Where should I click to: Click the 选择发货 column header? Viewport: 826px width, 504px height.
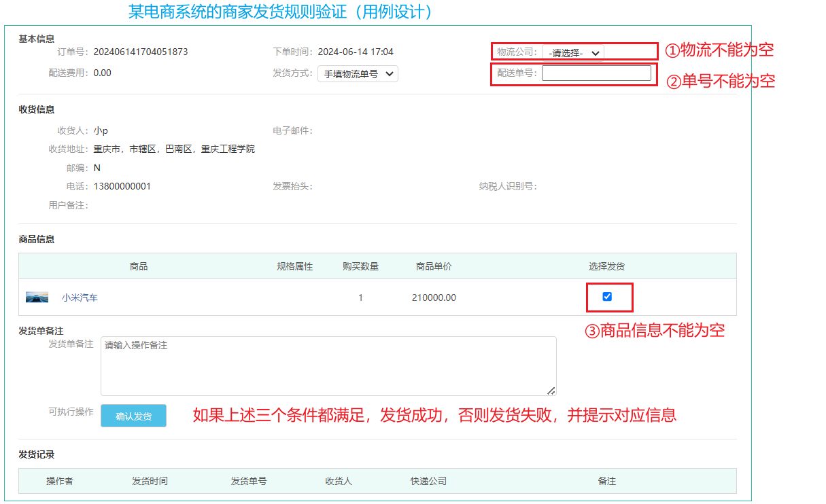607,266
